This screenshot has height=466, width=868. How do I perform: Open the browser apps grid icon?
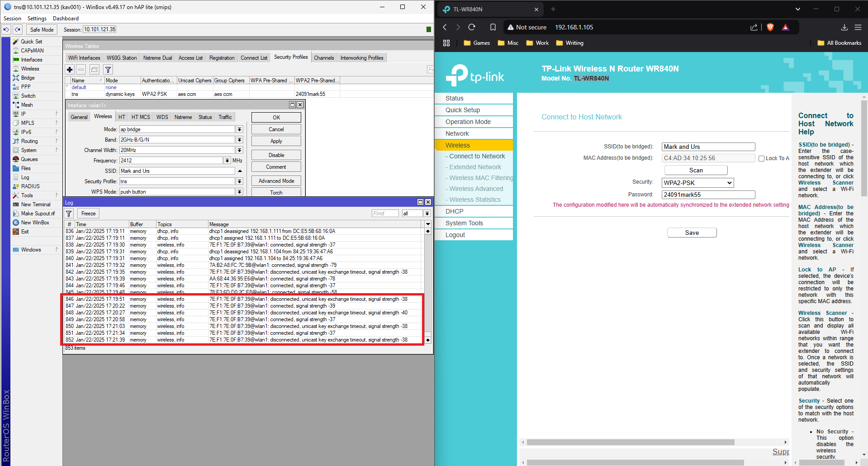click(x=446, y=43)
